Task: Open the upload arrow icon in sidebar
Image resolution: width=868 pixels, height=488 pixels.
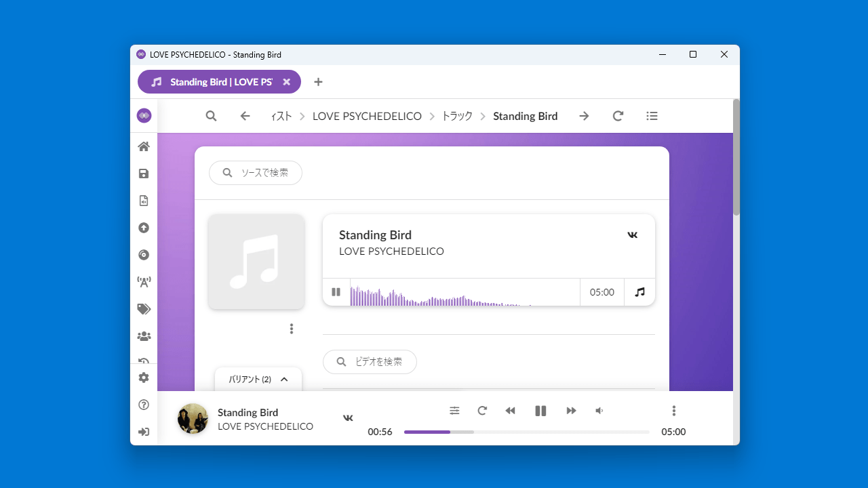Action: (144, 228)
